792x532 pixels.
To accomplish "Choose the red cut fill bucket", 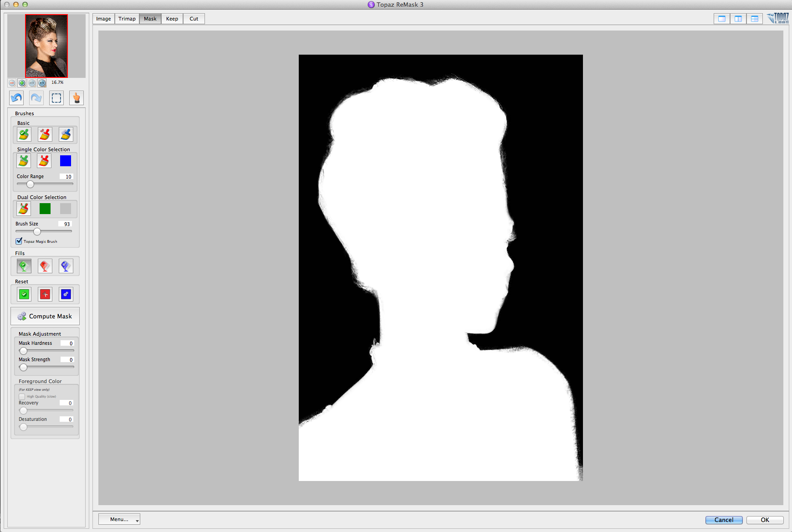I will pos(45,266).
